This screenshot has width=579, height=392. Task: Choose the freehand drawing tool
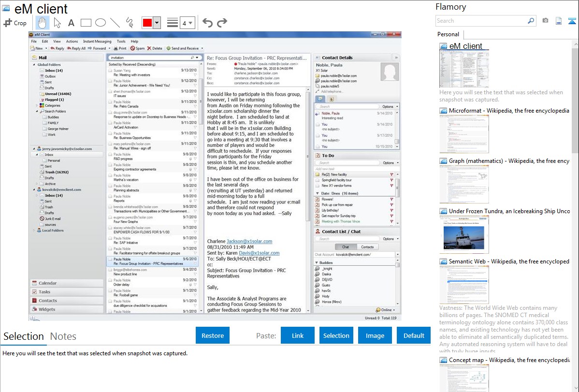coord(130,23)
